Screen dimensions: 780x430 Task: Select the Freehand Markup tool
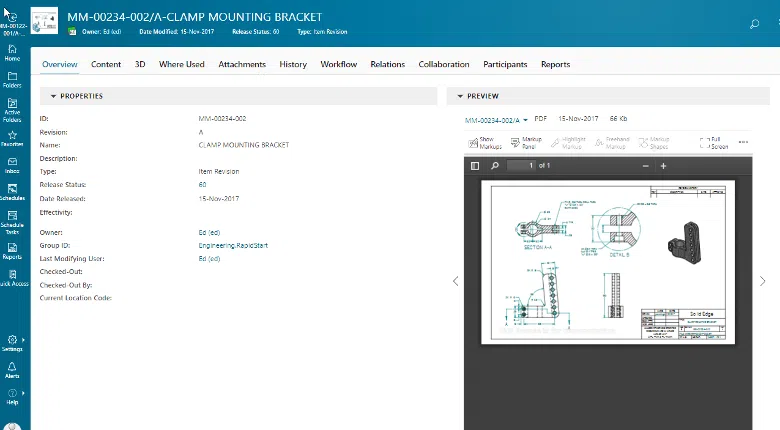(612, 143)
